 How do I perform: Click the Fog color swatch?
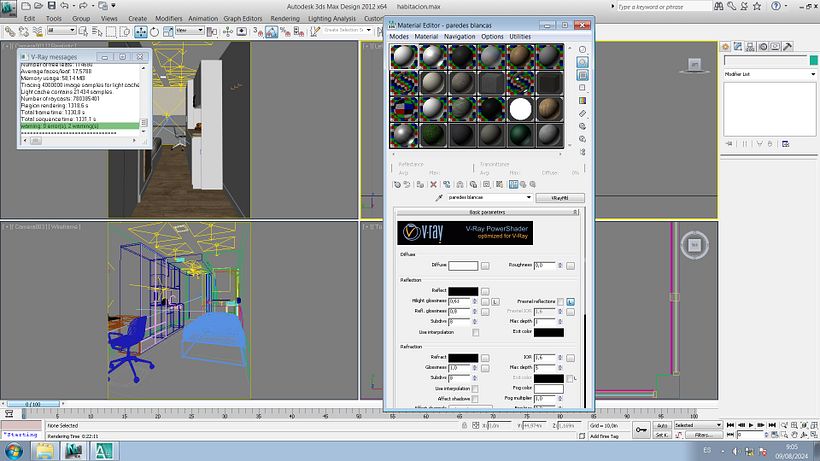[549, 389]
